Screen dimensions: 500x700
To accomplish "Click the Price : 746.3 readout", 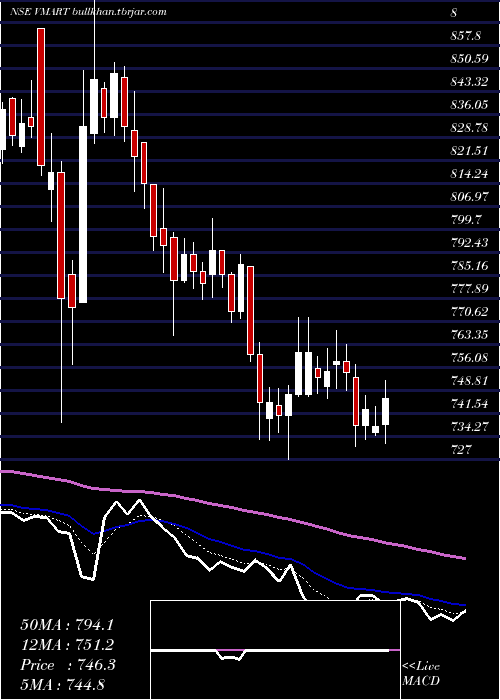I will click(x=68, y=665).
